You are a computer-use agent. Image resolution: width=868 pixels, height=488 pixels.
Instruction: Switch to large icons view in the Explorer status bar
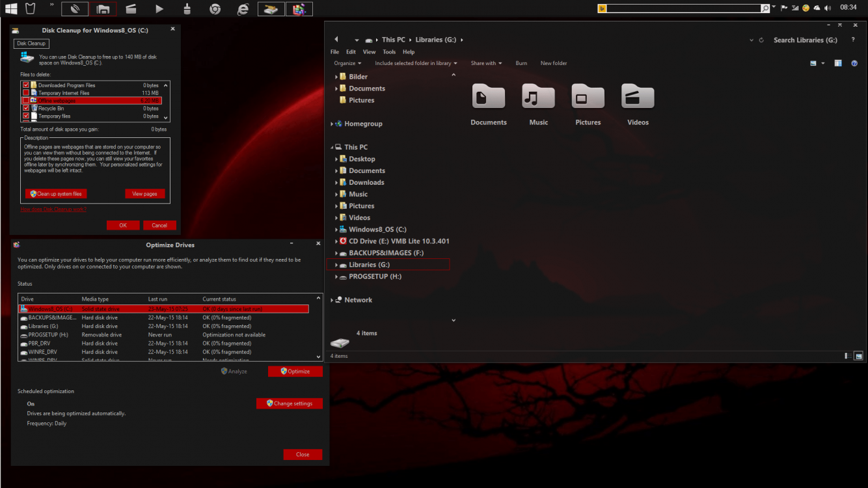click(x=859, y=356)
